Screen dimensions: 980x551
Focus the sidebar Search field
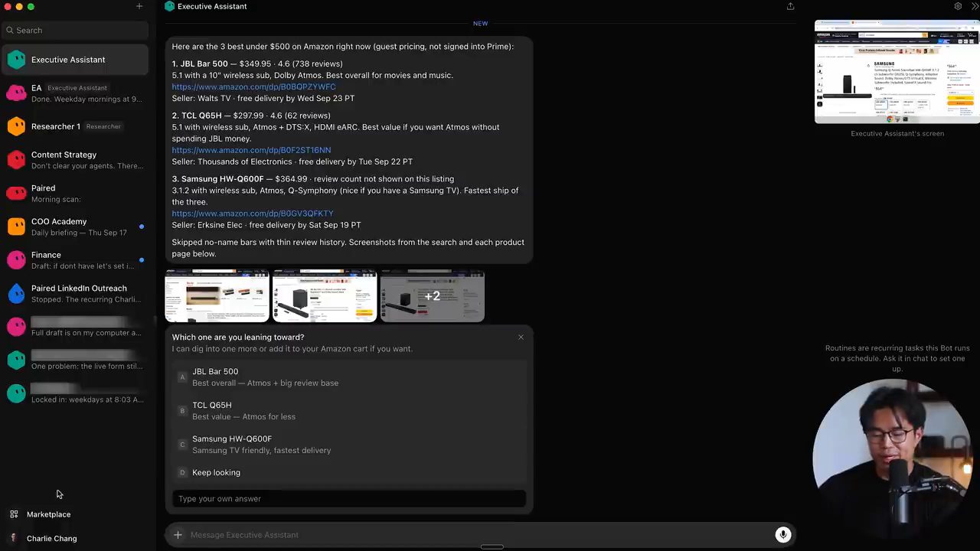(x=75, y=31)
